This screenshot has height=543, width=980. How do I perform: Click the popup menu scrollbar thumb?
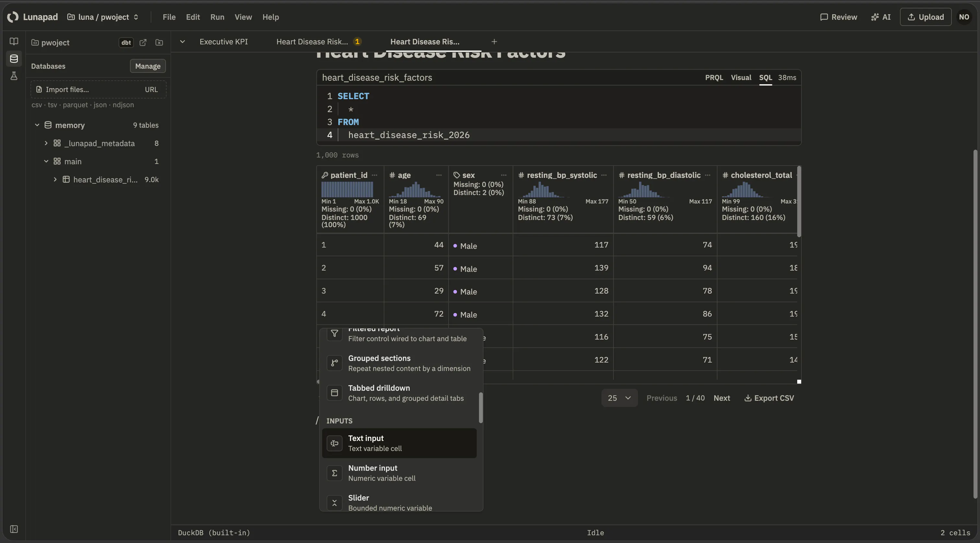[481, 408]
